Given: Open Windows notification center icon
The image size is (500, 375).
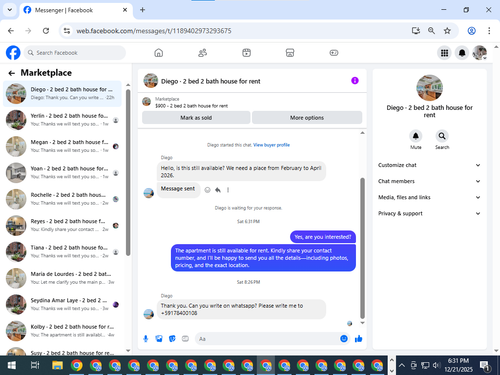Looking at the screenshot, I should [485, 366].
